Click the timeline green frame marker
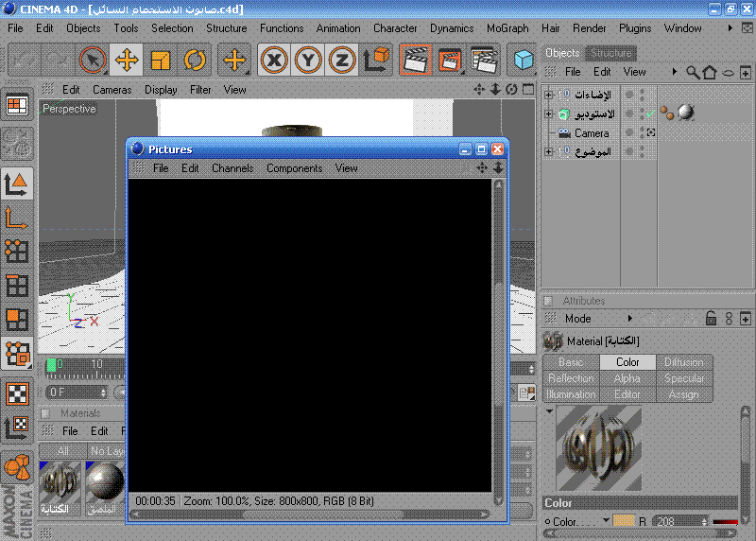This screenshot has width=756, height=541. click(52, 365)
